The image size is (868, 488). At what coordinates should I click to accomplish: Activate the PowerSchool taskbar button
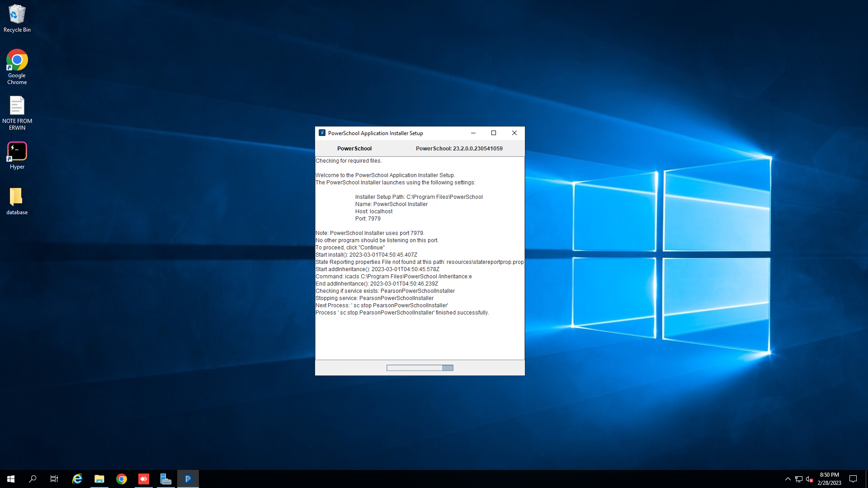coord(188,479)
